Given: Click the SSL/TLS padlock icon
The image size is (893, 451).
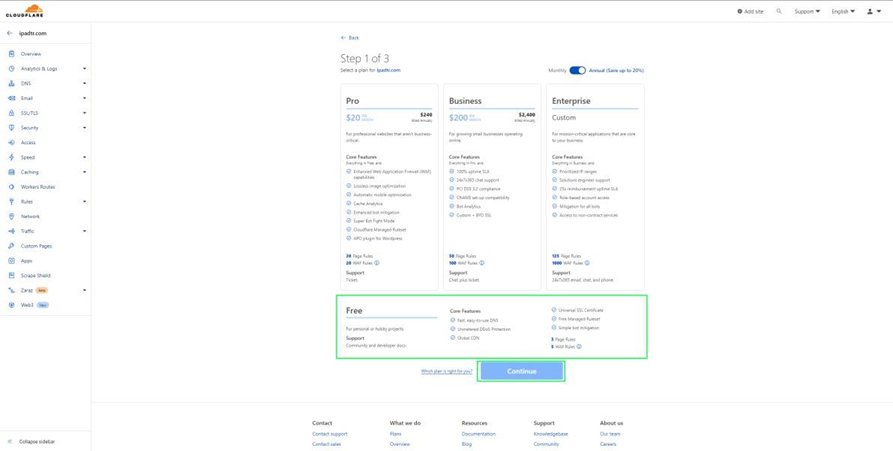Looking at the screenshot, I should pyautogui.click(x=11, y=113).
